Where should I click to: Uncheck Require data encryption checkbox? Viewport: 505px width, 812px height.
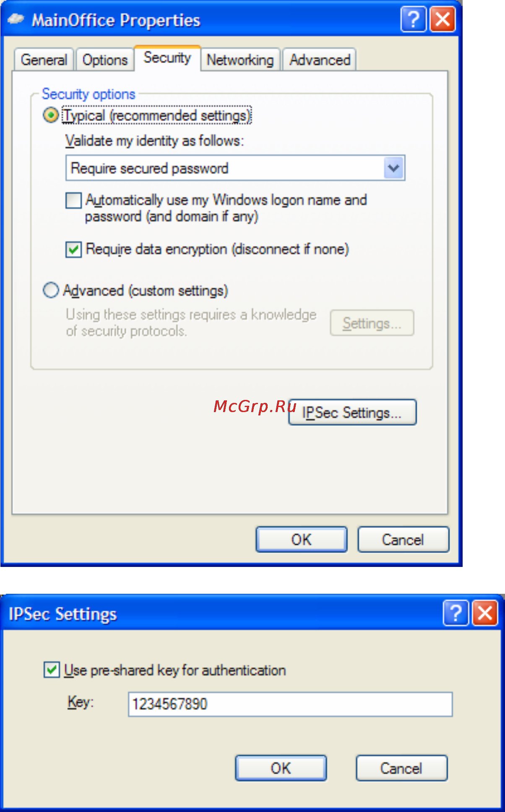(x=73, y=249)
